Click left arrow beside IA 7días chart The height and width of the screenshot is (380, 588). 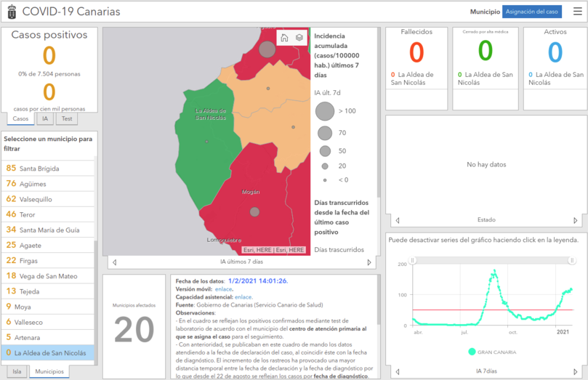397,372
